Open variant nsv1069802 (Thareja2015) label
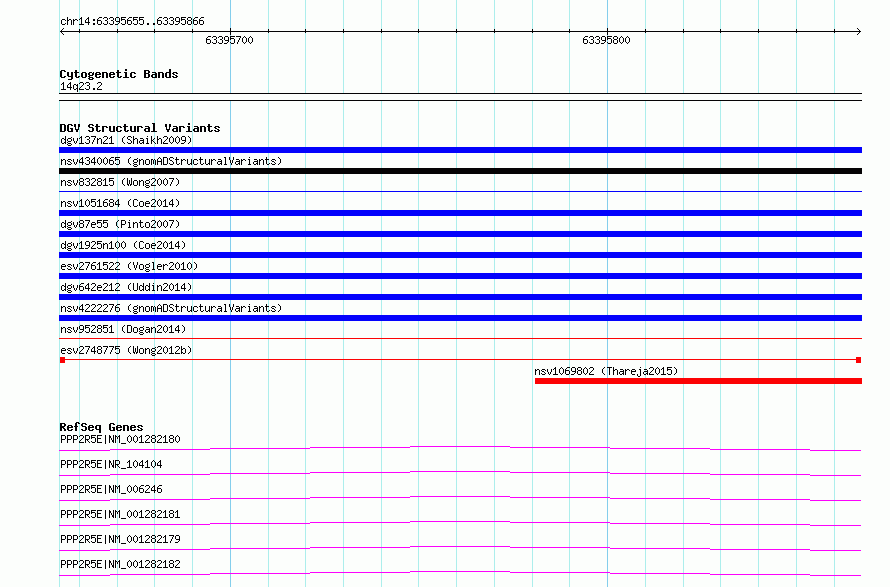Image resolution: width=890 pixels, height=587 pixels. [x=606, y=371]
